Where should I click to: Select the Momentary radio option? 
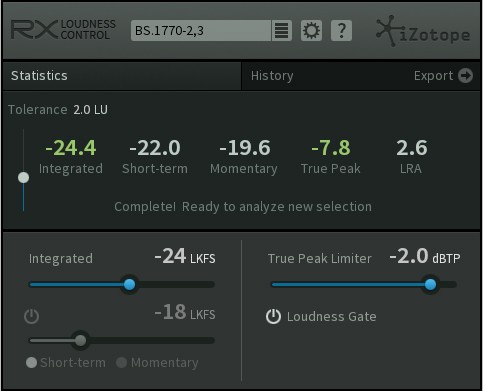click(121, 363)
